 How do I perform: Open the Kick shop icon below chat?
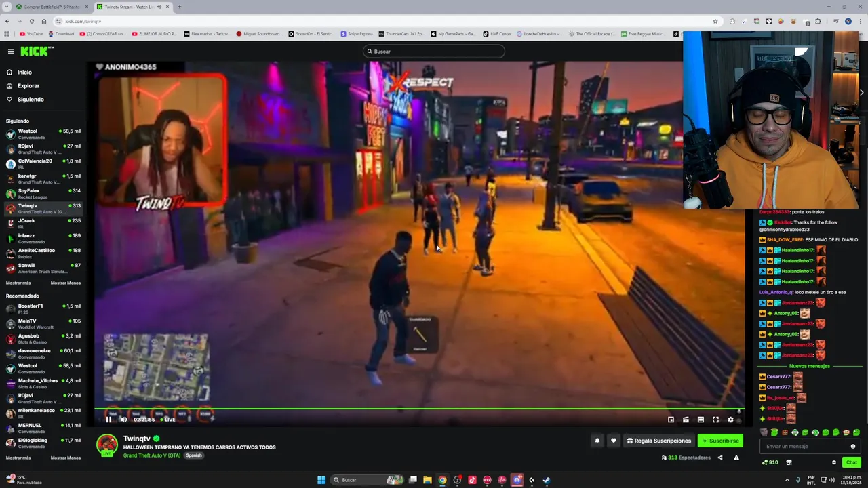pos(789,462)
